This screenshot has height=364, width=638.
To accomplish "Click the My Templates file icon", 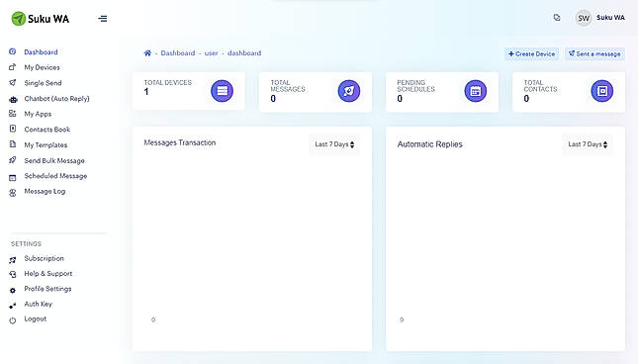I will tap(13, 144).
